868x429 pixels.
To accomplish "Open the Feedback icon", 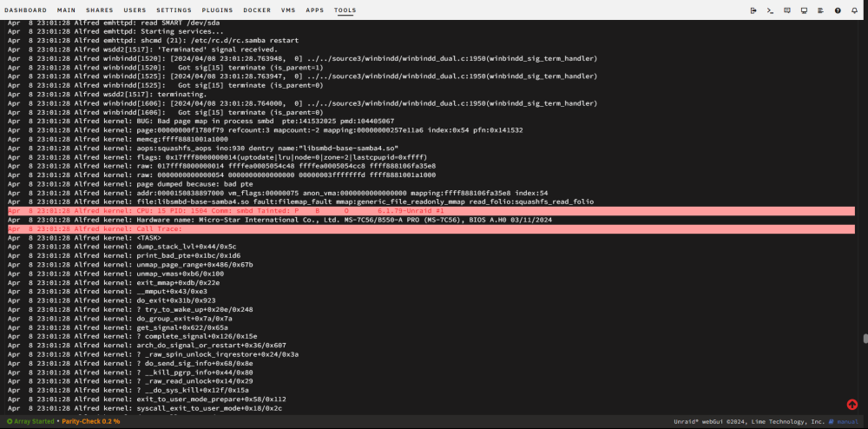I will tap(787, 10).
